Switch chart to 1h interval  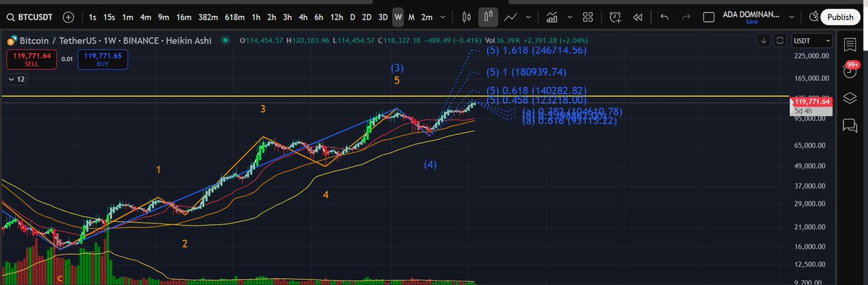[256, 17]
